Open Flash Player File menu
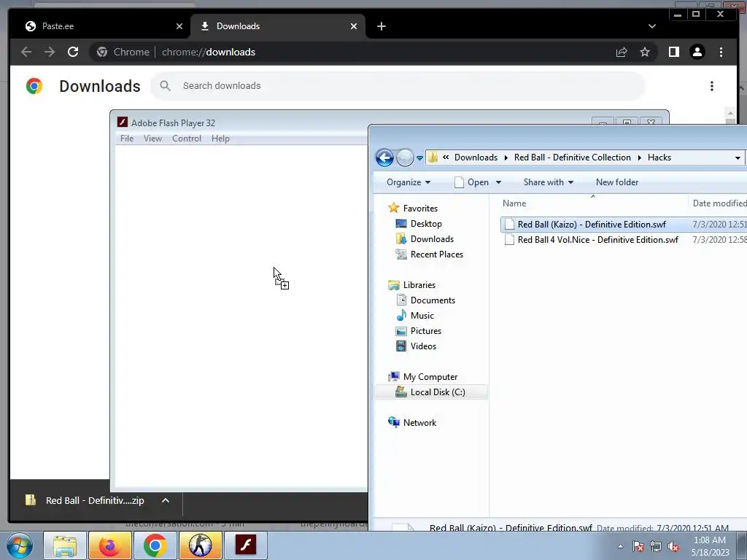This screenshot has width=747, height=560. point(127,139)
